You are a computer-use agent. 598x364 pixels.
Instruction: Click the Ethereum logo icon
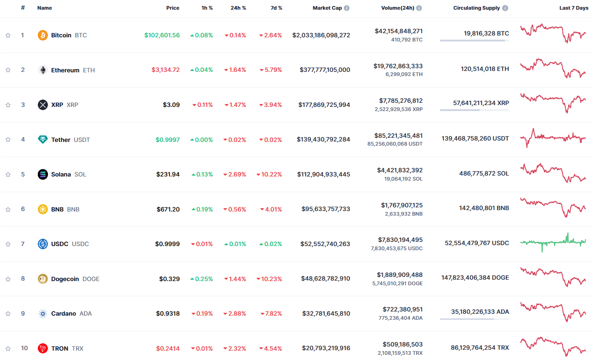[x=43, y=70]
